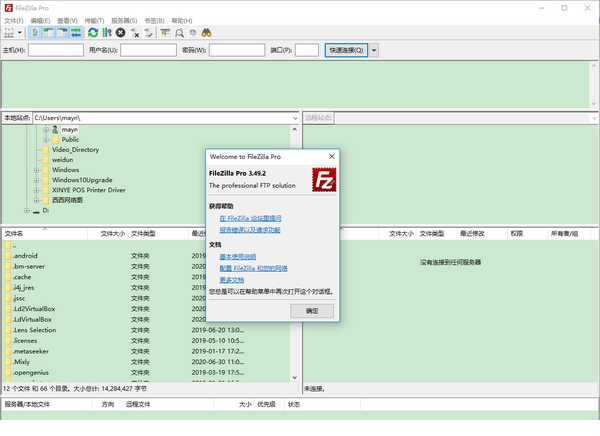
Task: Click the FileZilla forum help link
Action: pos(250,218)
